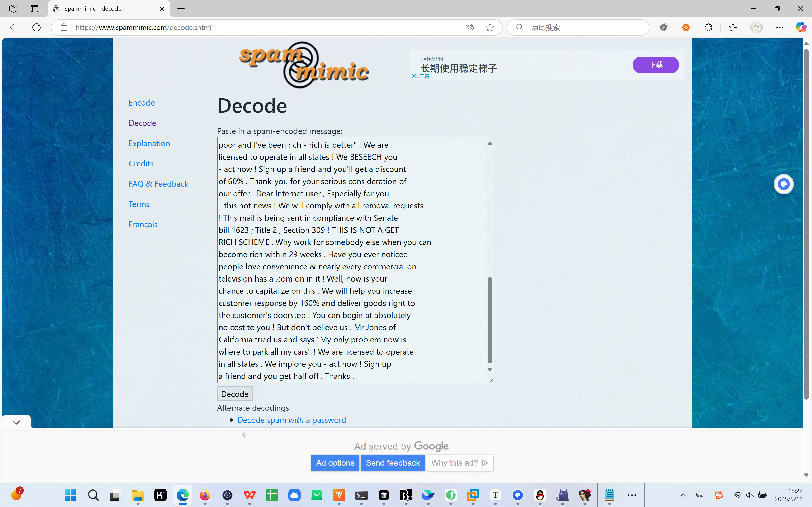View site information via the lock icon
Viewport: 812px width, 507px height.
64,27
